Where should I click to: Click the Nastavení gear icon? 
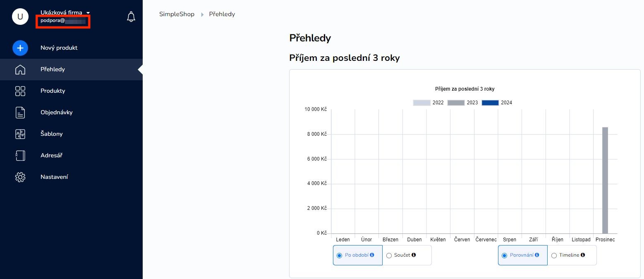(20, 177)
